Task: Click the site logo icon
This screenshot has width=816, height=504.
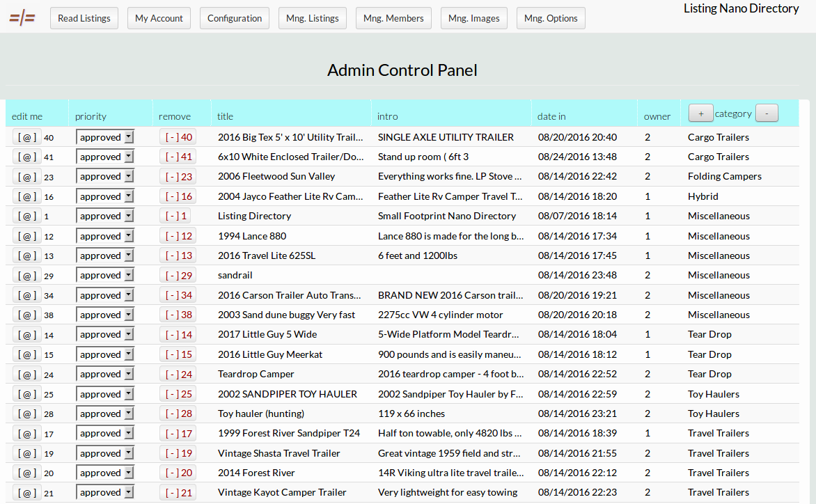Action: pos(23,17)
